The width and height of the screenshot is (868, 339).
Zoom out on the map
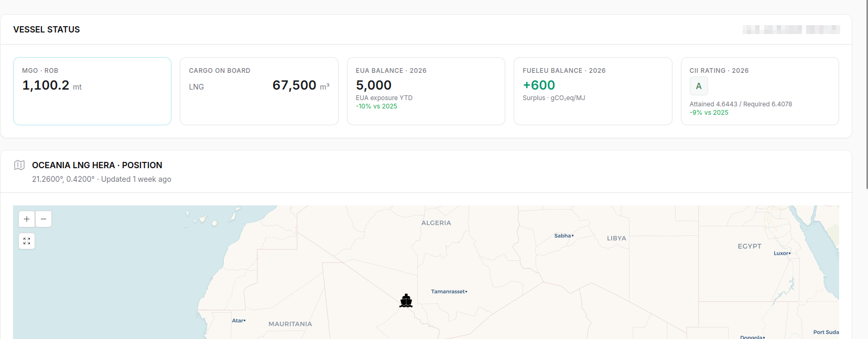(44, 219)
